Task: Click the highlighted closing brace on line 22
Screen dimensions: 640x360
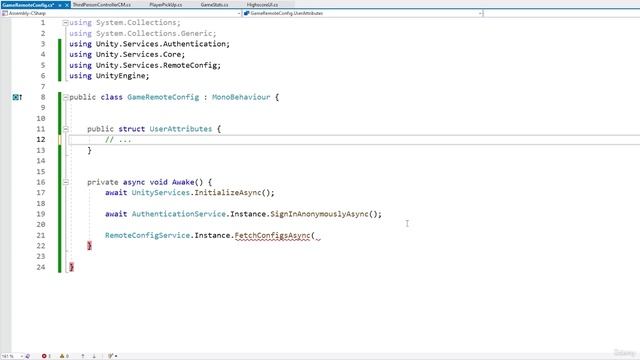Action: coord(89,246)
